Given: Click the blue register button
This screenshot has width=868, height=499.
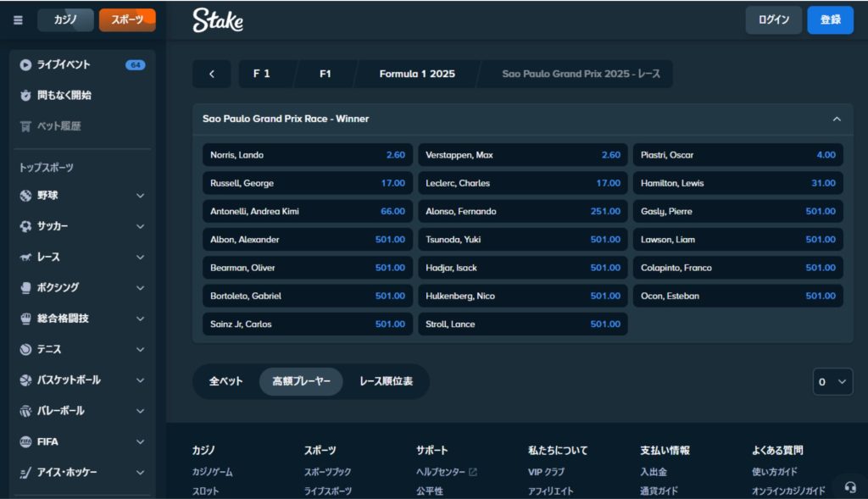Looking at the screenshot, I should [830, 20].
